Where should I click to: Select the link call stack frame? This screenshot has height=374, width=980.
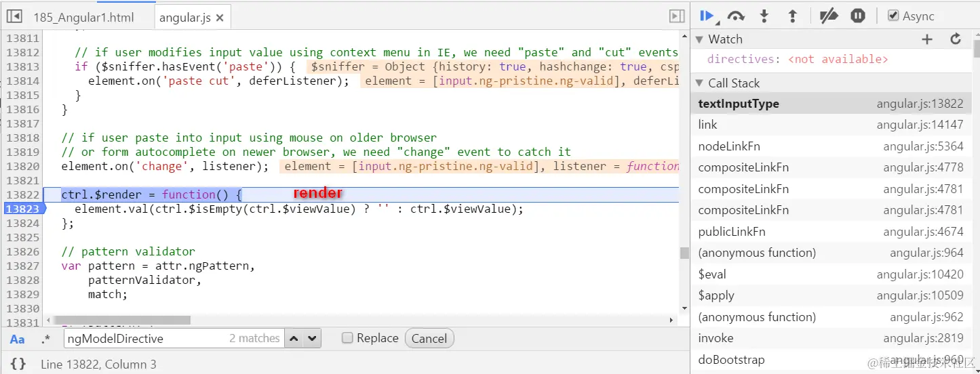831,125
